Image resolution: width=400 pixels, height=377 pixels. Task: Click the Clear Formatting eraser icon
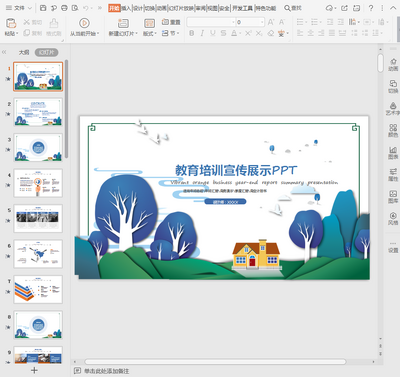click(271, 33)
